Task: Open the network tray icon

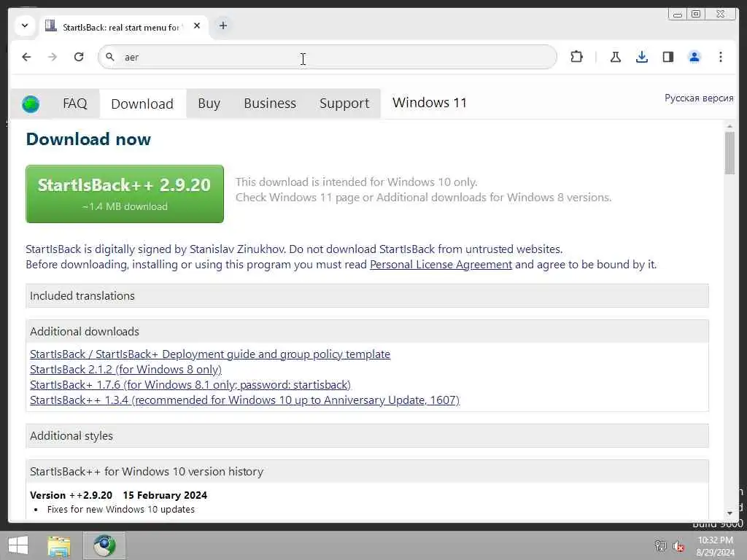Action: (660, 545)
